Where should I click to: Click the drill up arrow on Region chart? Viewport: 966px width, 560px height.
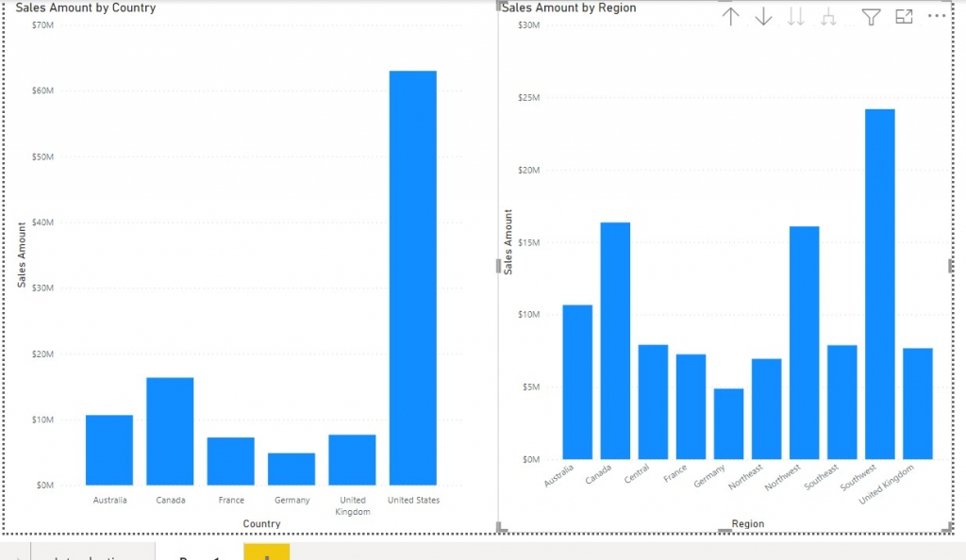click(730, 16)
